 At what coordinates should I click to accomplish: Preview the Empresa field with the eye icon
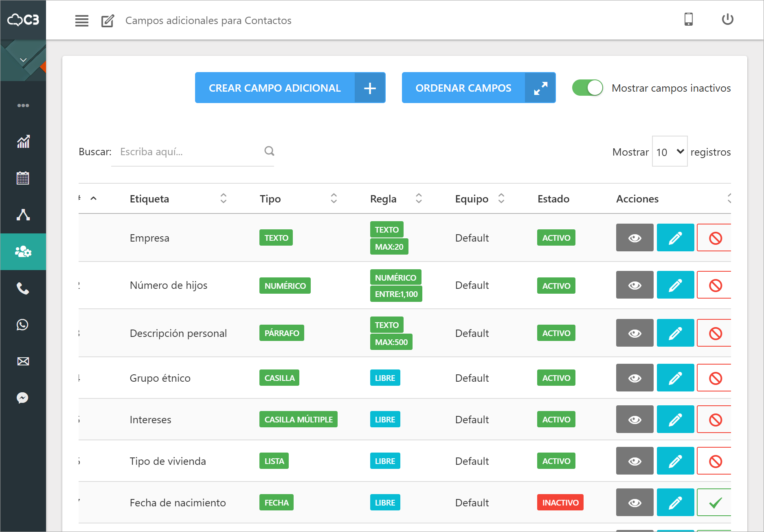tap(634, 237)
